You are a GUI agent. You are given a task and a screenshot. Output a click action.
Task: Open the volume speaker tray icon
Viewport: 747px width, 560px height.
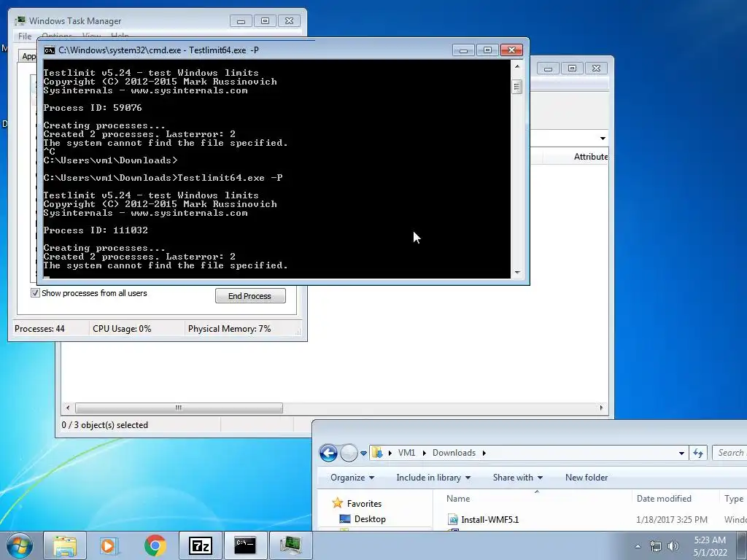pyautogui.click(x=673, y=546)
